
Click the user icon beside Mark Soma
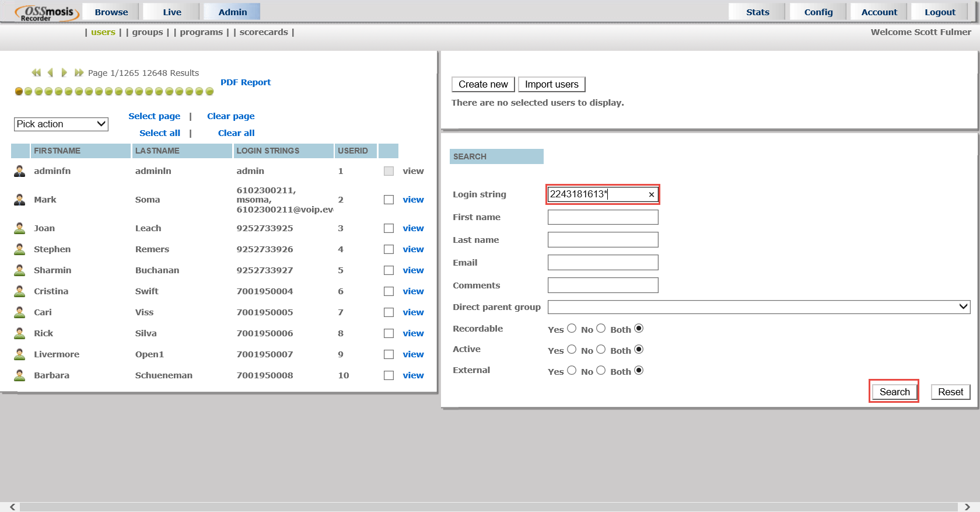(20, 200)
